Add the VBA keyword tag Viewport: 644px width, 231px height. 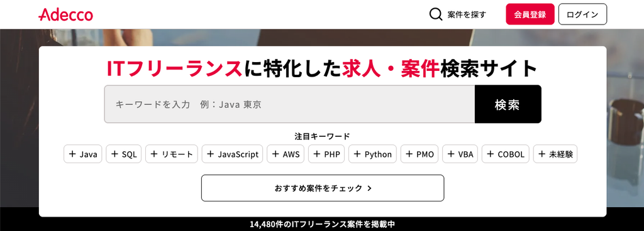[x=460, y=154]
